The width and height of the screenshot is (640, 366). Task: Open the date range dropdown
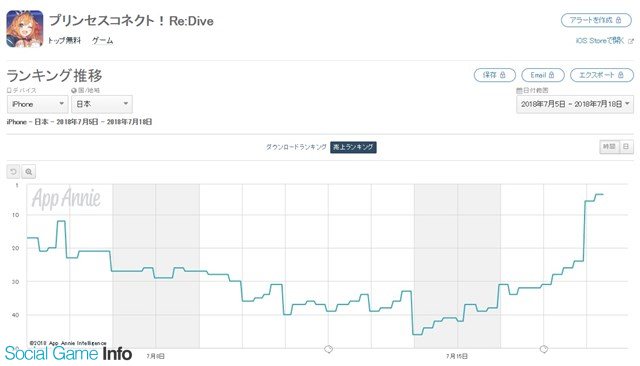tap(575, 104)
